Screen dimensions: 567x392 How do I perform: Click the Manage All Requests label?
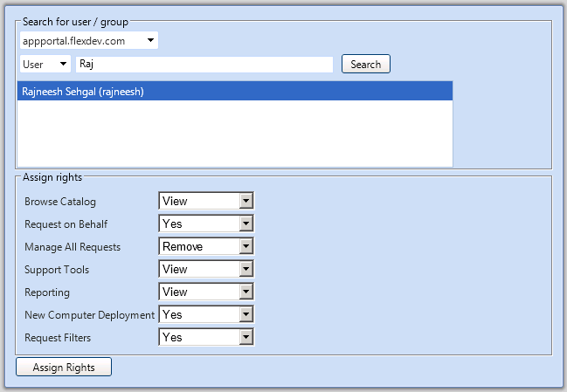click(x=73, y=247)
